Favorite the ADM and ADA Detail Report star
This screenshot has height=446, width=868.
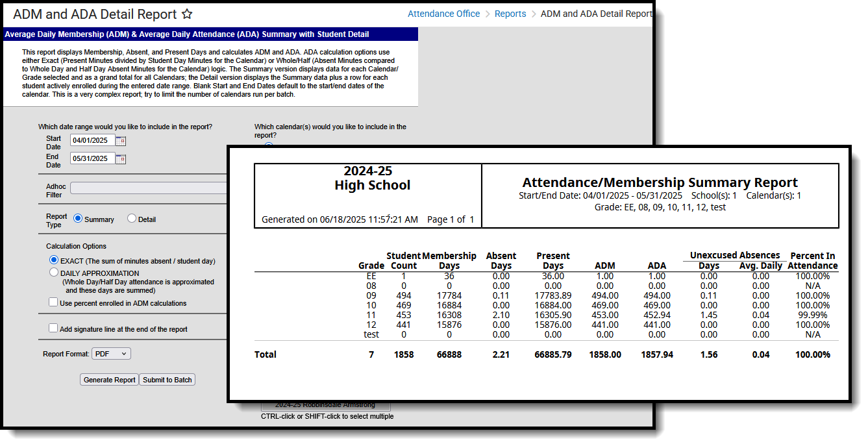187,14
